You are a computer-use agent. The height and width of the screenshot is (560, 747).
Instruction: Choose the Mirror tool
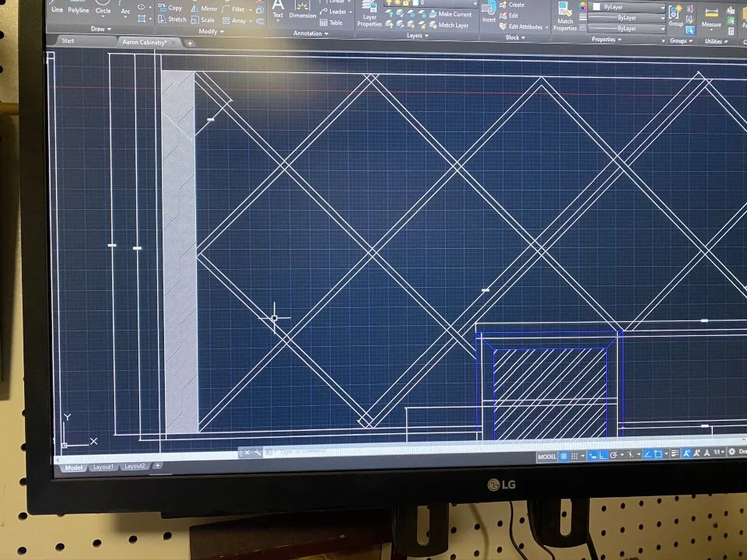204,9
